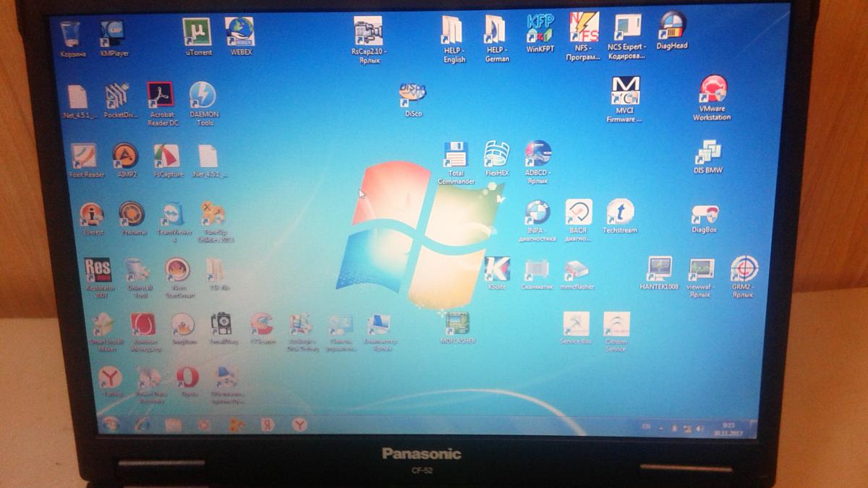
Task: Open the GRM2 shortcut
Action: (744, 271)
